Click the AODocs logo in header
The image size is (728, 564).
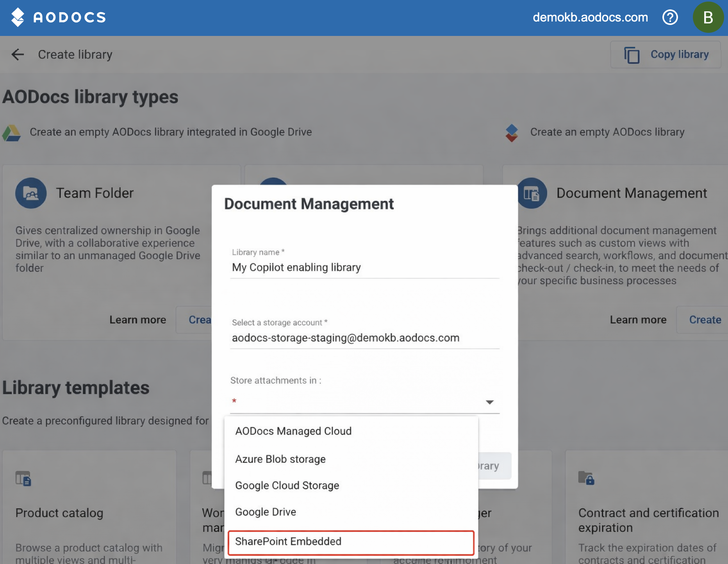pyautogui.click(x=58, y=17)
